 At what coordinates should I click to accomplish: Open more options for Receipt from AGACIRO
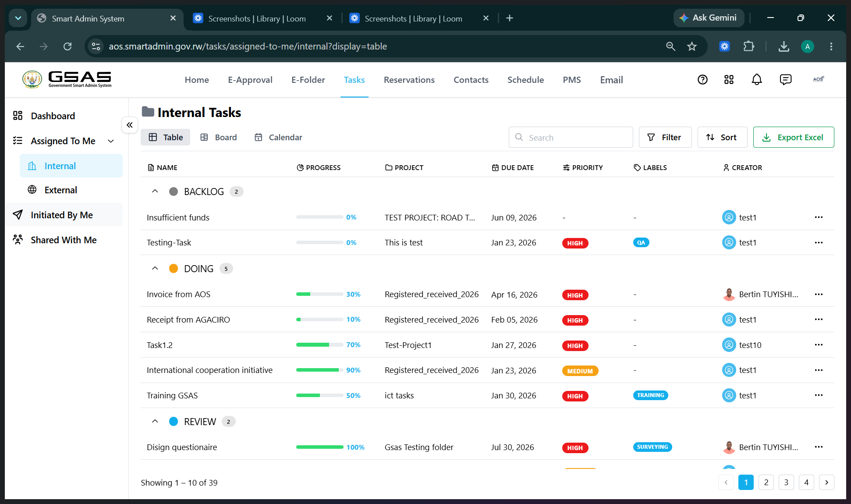pyautogui.click(x=819, y=319)
